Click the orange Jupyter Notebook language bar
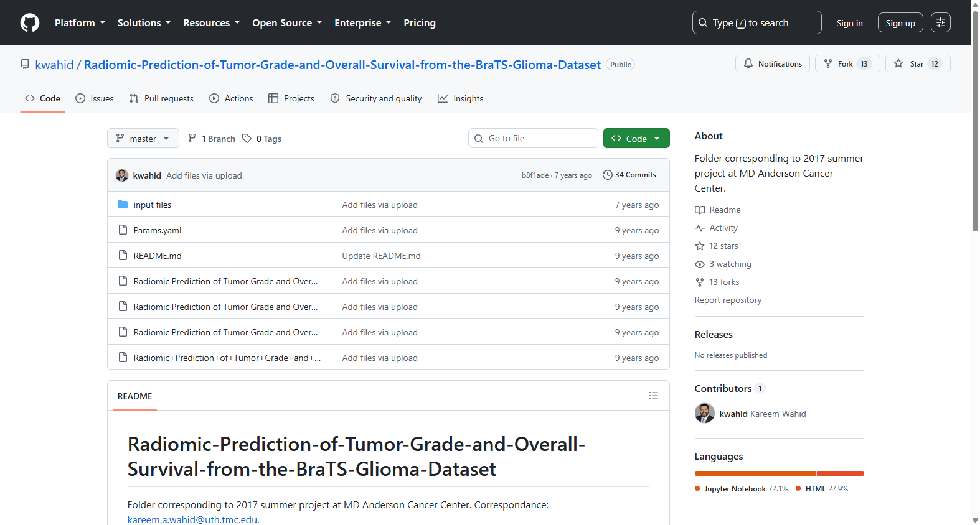This screenshot has width=980, height=525. tap(755, 473)
